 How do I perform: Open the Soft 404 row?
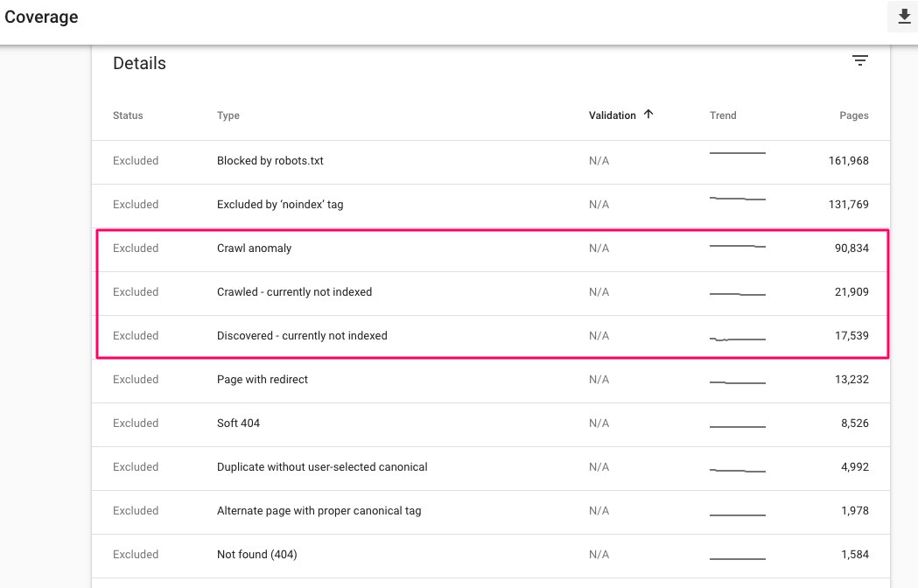click(491, 424)
